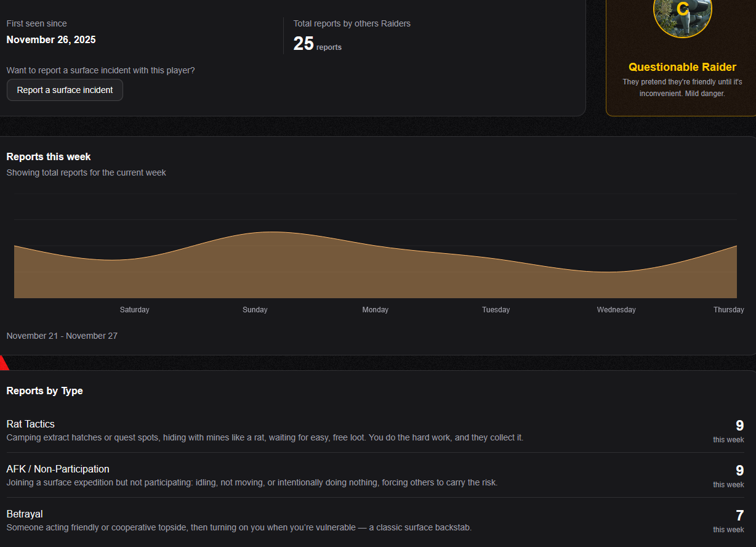
Task: Select the Tuesday label on chart axis
Action: (496, 310)
